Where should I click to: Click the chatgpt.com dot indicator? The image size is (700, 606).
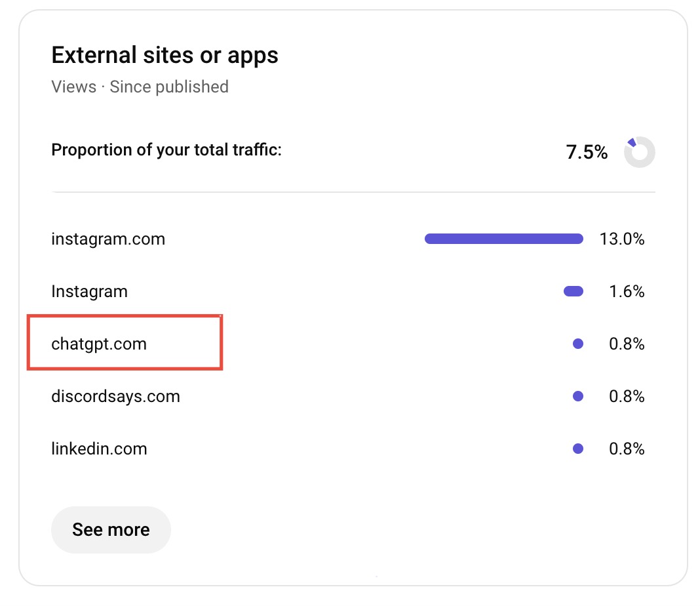(578, 344)
